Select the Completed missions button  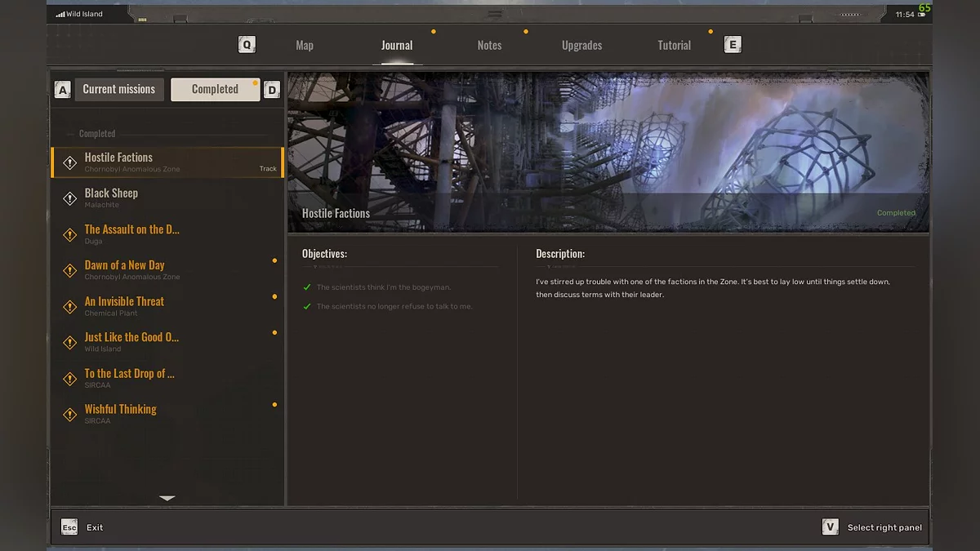point(215,90)
